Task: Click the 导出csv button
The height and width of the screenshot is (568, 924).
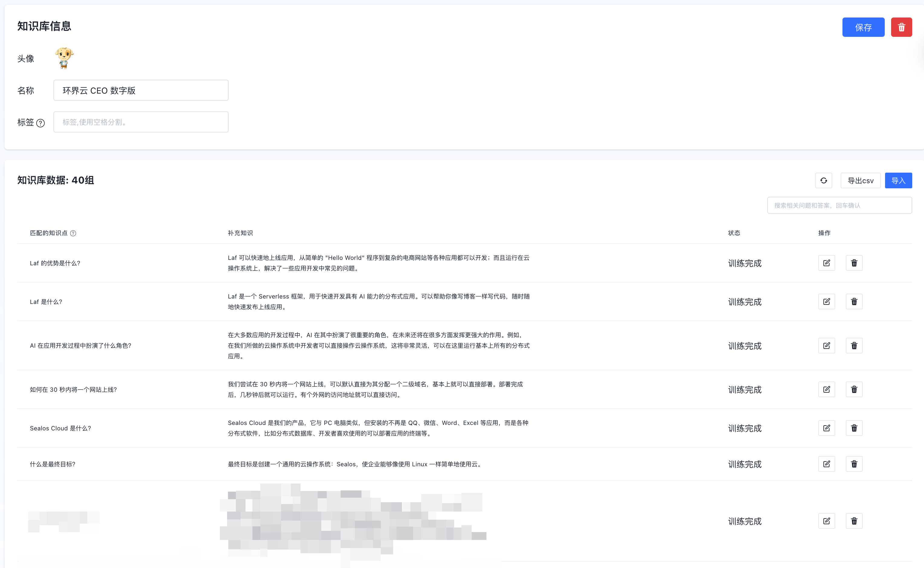Action: 860,181
